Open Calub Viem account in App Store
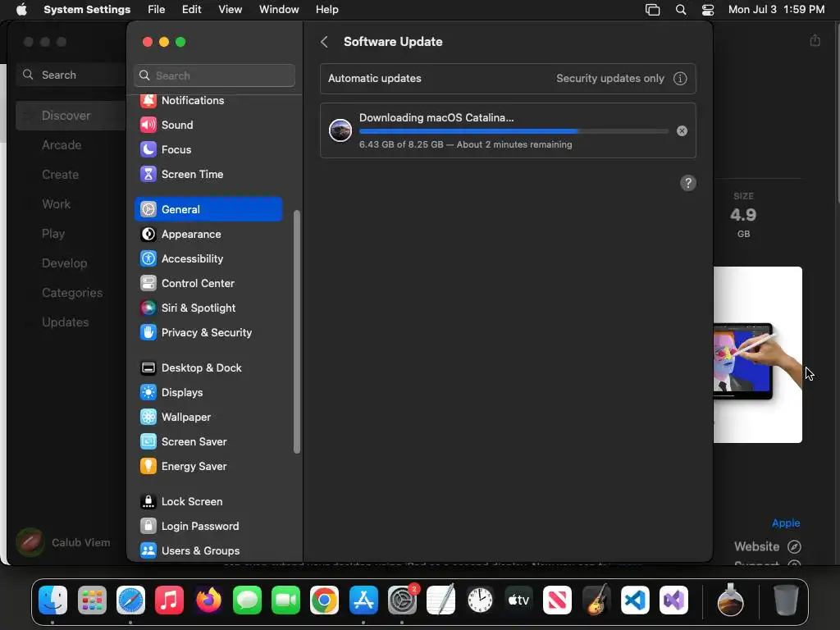 [x=63, y=542]
